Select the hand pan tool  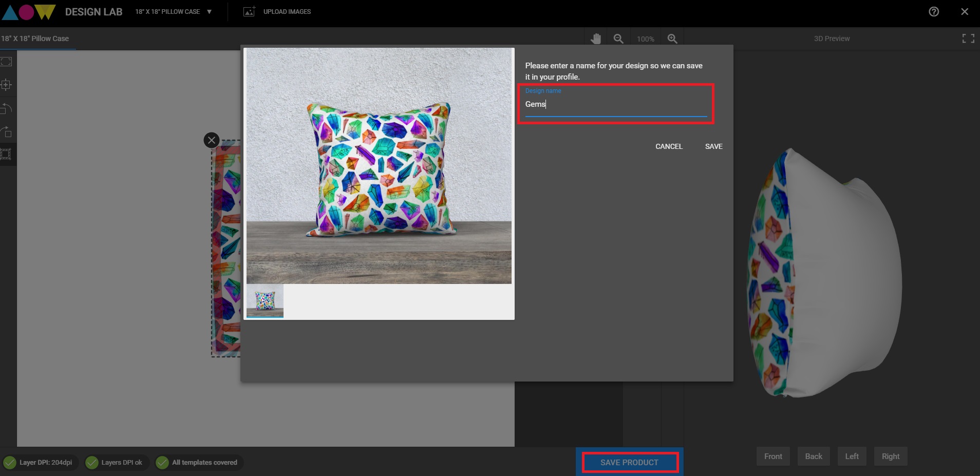pyautogui.click(x=596, y=39)
